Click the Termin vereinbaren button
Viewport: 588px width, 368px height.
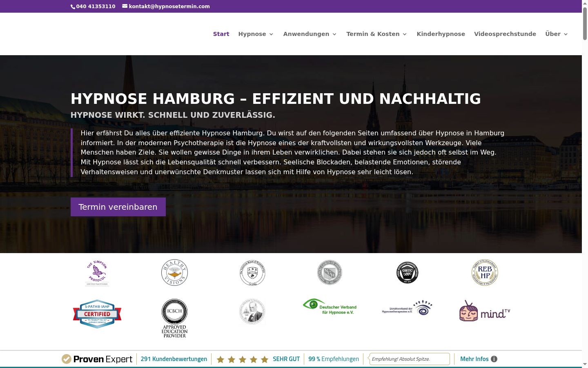pyautogui.click(x=118, y=207)
